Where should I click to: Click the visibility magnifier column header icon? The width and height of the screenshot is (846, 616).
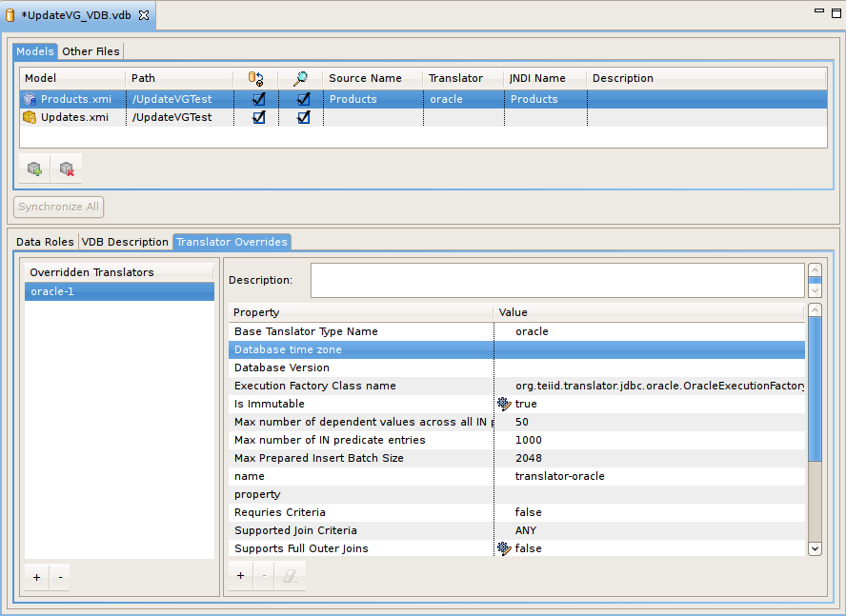[x=300, y=79]
